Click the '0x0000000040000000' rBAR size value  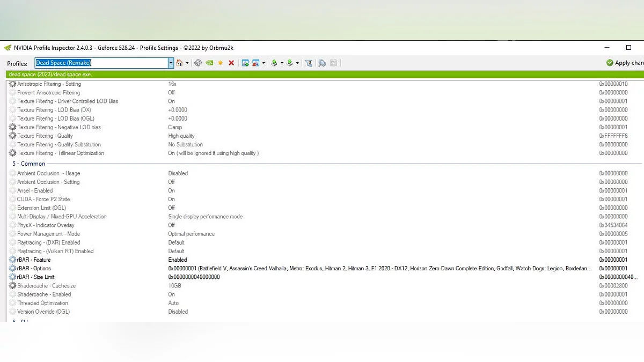194,277
